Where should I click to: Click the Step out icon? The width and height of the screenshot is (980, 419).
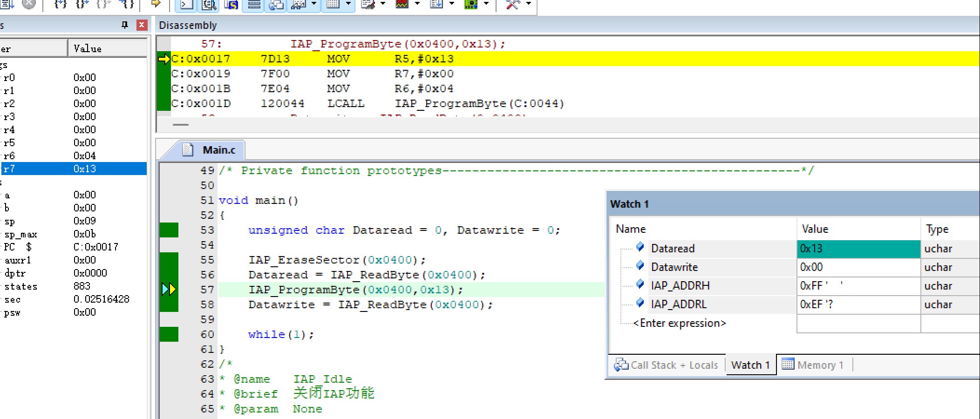coord(104,4)
